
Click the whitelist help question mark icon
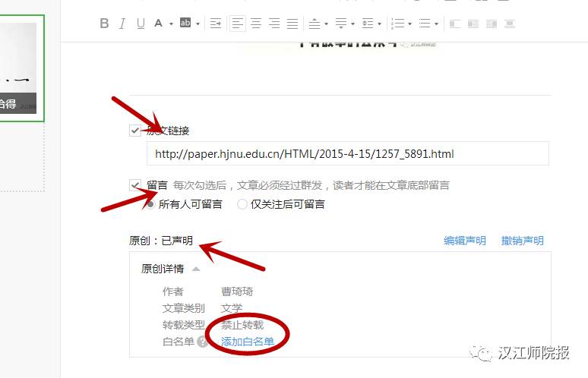[202, 342]
